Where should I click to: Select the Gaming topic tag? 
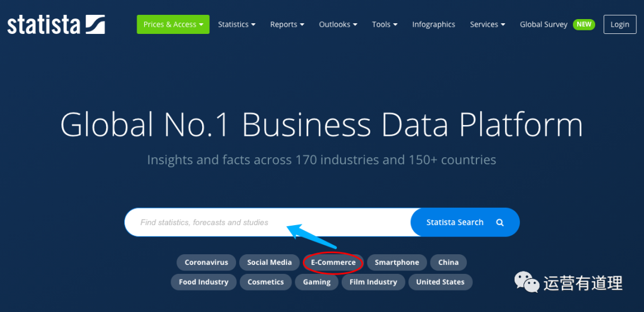tap(317, 282)
